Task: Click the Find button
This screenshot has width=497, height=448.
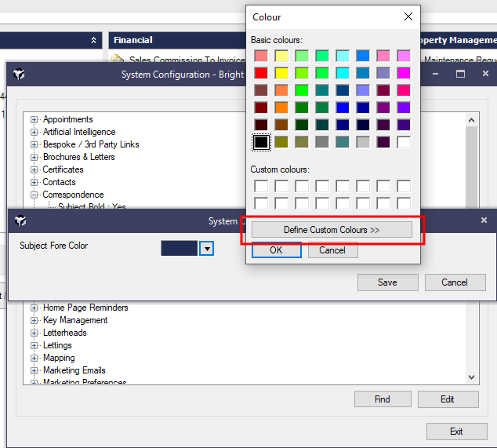Action: coord(383,399)
